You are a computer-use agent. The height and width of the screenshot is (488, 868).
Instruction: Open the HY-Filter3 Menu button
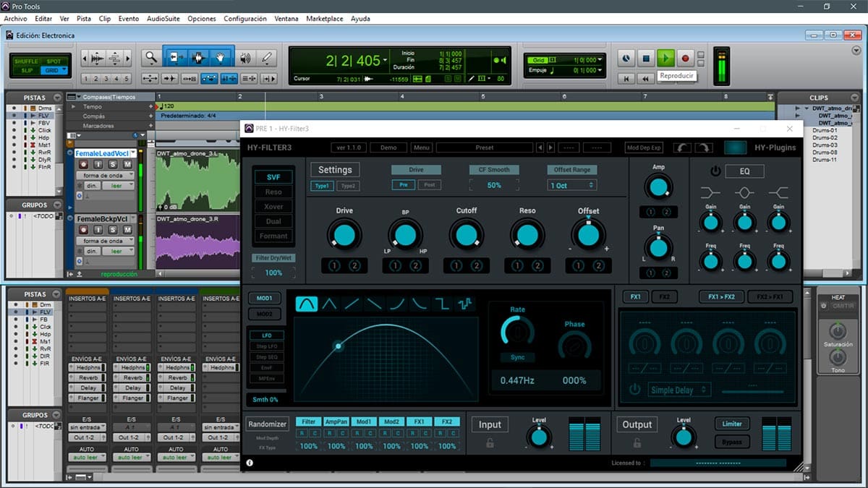[x=422, y=147]
